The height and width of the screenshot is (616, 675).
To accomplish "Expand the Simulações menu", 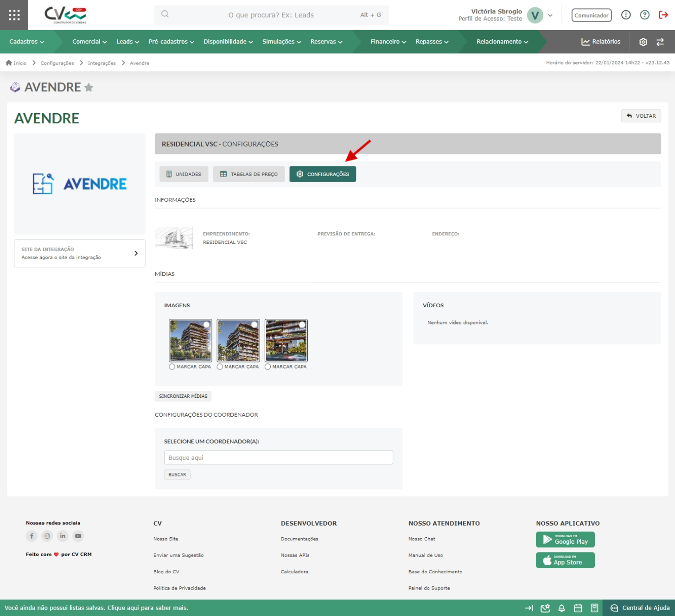I will 281,42.
